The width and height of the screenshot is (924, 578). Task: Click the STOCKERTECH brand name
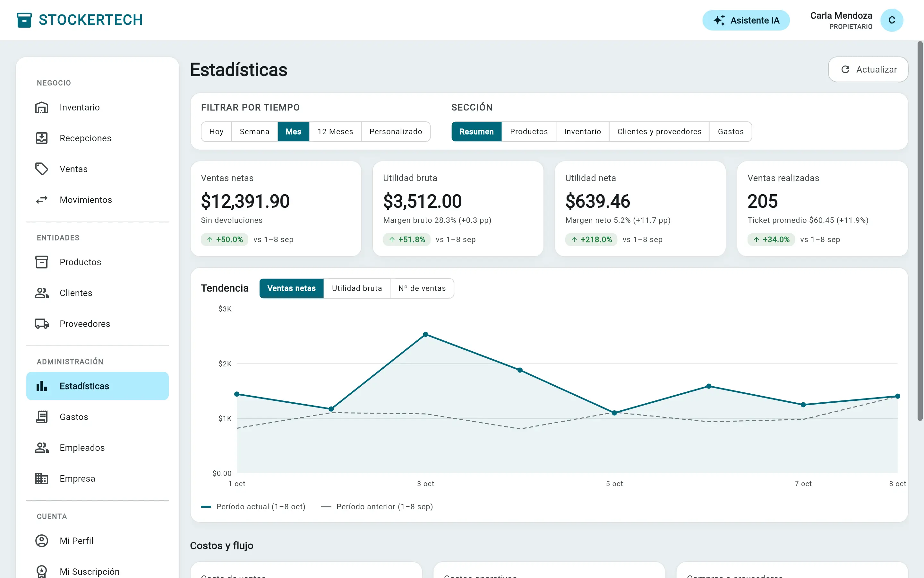90,20
